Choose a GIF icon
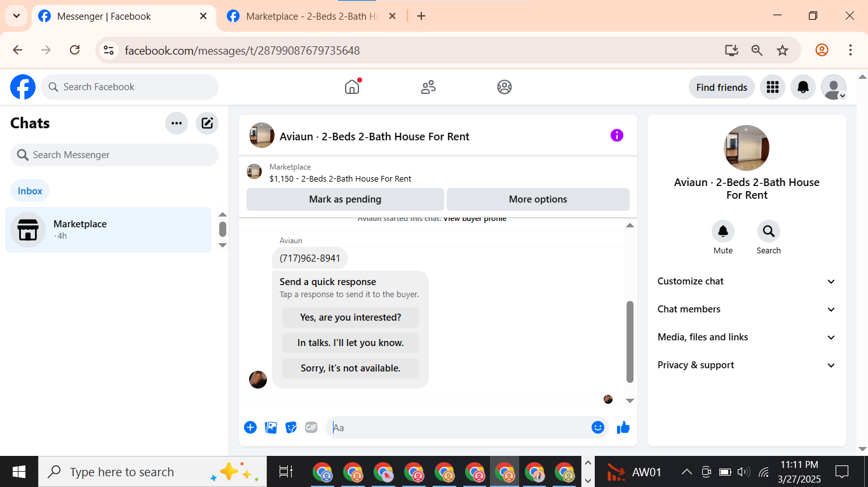 coord(311,427)
